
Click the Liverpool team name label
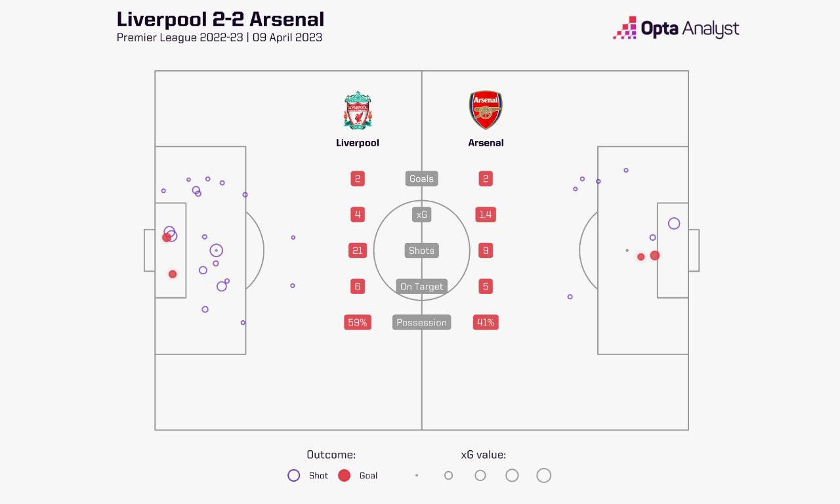tap(358, 142)
